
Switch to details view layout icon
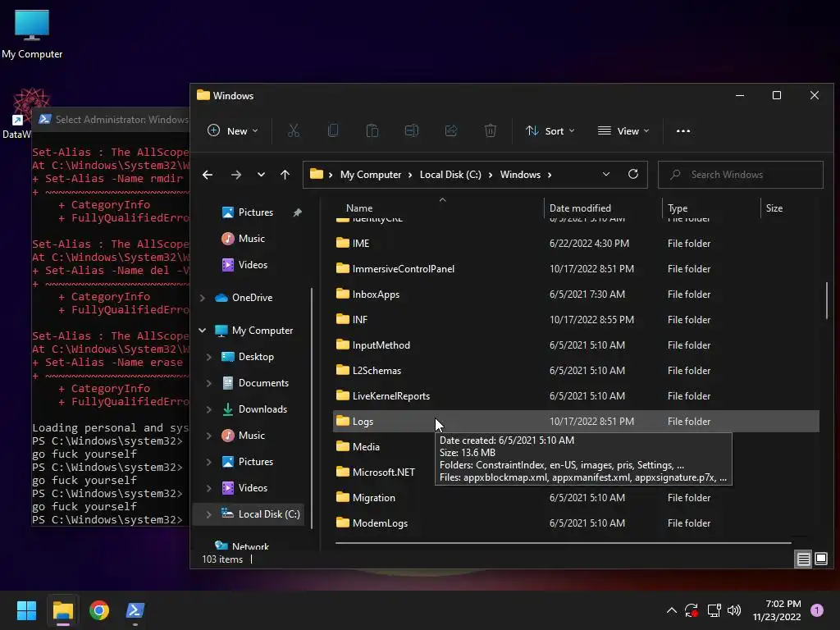(804, 559)
